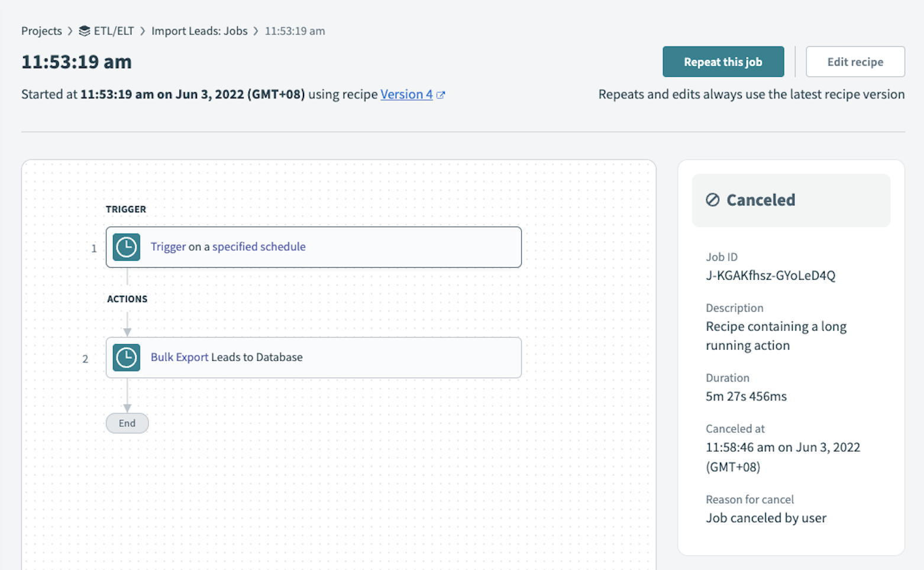Click the ETL/ELT stack icon in breadcrumb

pyautogui.click(x=85, y=31)
